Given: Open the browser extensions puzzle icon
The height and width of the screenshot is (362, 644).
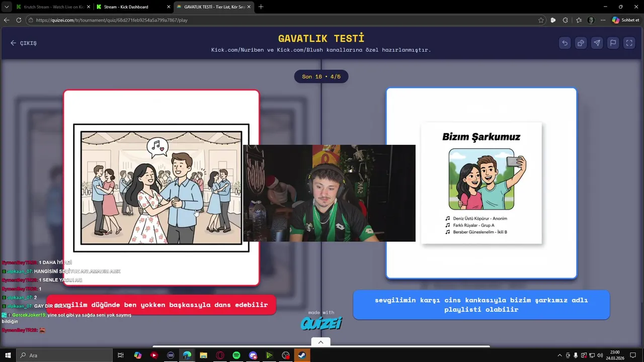Looking at the screenshot, I should (566, 20).
